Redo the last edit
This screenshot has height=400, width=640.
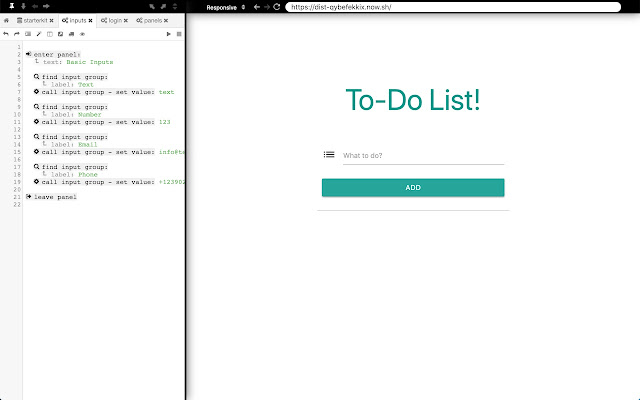coord(17,34)
